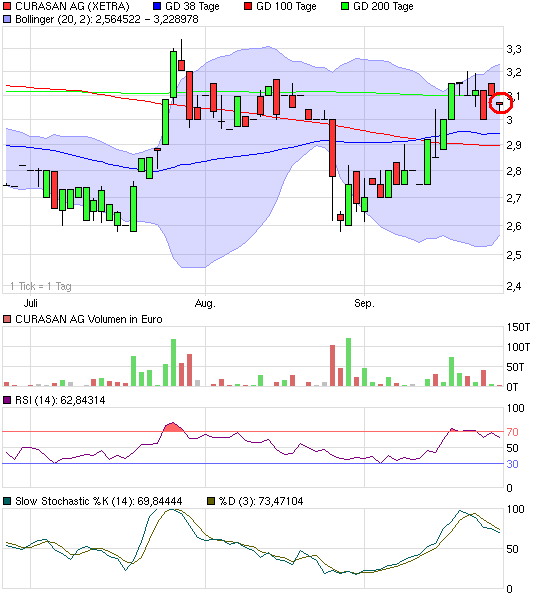Screen dimensions: 545x610
Task: Click the olive %D legend swatch
Action: (211, 501)
